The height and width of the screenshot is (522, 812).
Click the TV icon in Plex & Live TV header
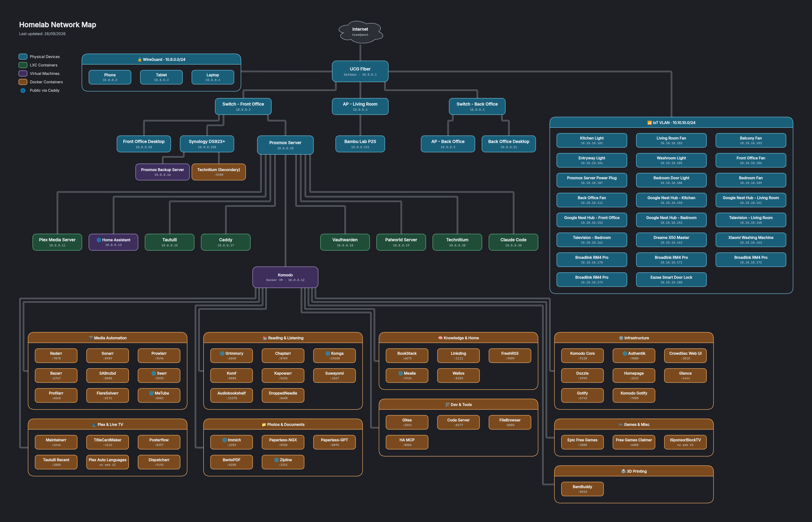(x=94, y=425)
